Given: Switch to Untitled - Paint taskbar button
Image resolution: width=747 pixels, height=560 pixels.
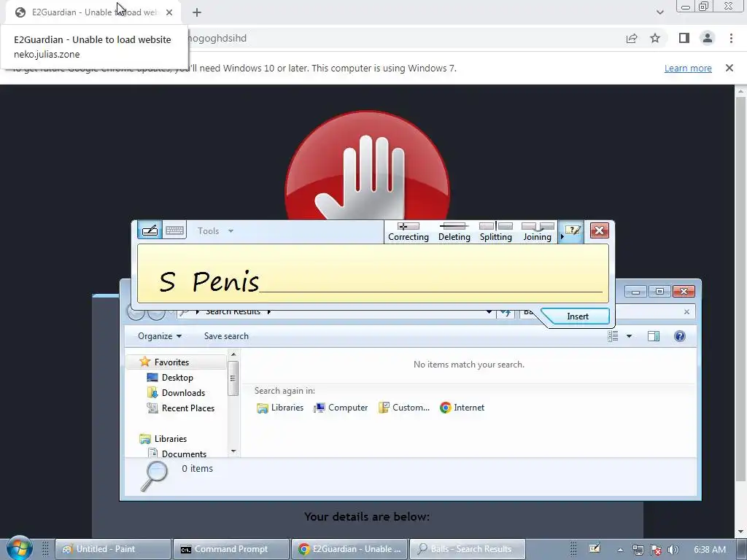Looking at the screenshot, I should pos(113,549).
